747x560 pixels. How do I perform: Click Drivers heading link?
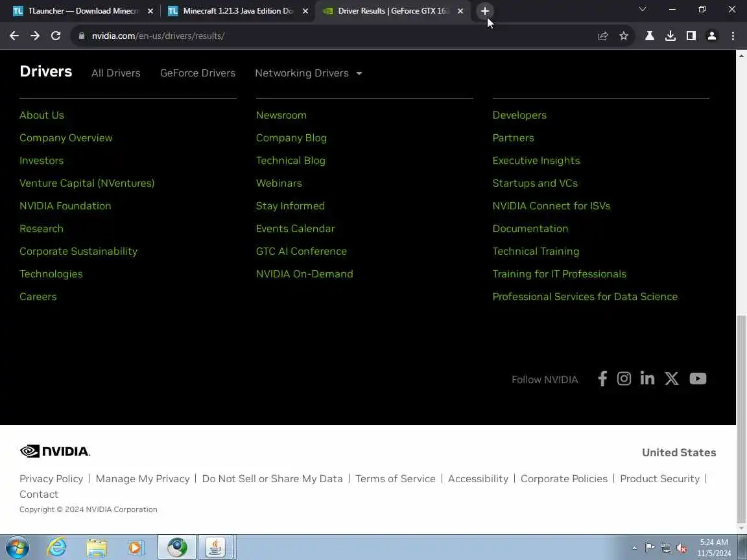[x=46, y=71]
